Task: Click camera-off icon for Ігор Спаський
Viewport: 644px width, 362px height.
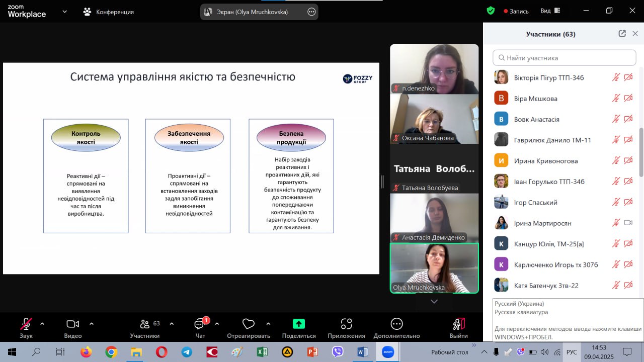Action: point(628,202)
